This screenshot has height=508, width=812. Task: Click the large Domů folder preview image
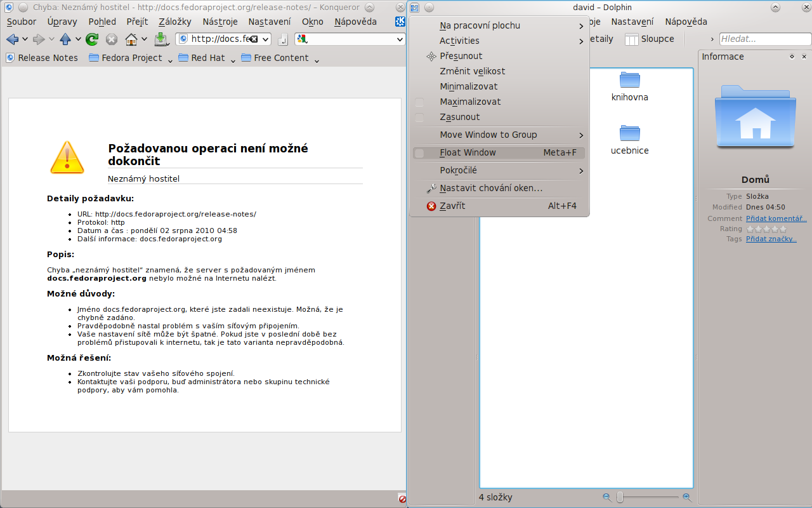755,116
